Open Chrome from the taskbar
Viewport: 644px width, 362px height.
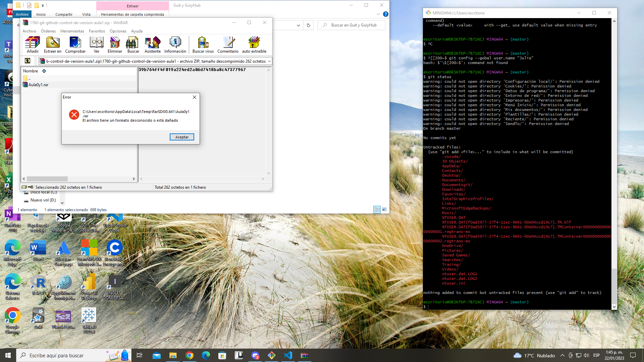tap(190, 355)
